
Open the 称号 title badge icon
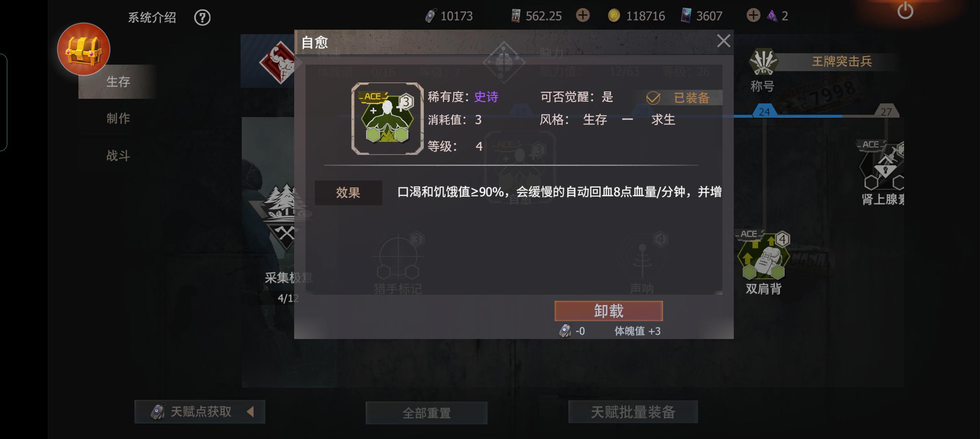(763, 62)
